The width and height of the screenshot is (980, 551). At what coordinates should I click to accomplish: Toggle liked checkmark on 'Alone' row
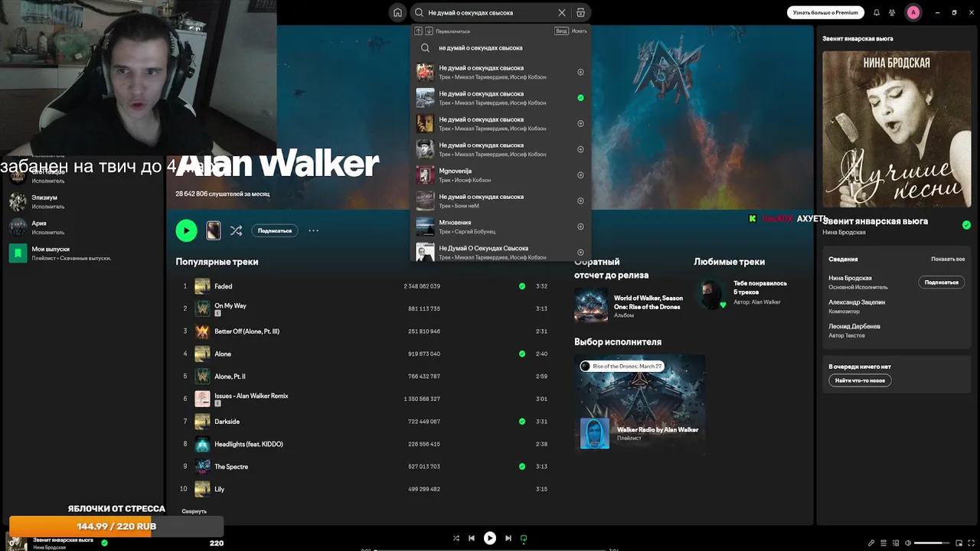tap(522, 354)
